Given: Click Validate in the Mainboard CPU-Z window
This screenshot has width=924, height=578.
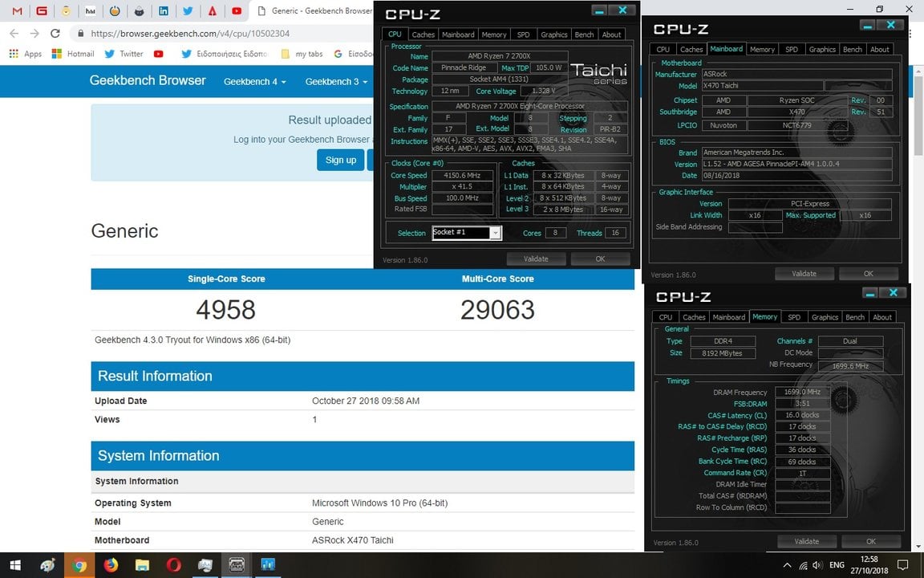Looking at the screenshot, I should coord(804,274).
